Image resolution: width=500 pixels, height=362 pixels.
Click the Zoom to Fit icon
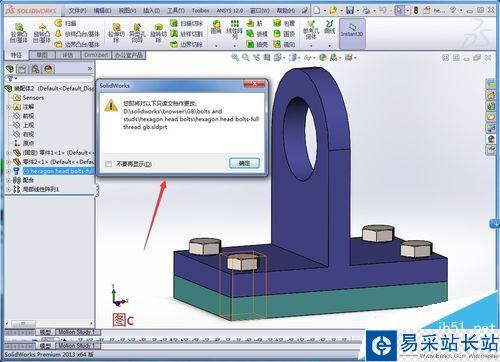(235, 57)
